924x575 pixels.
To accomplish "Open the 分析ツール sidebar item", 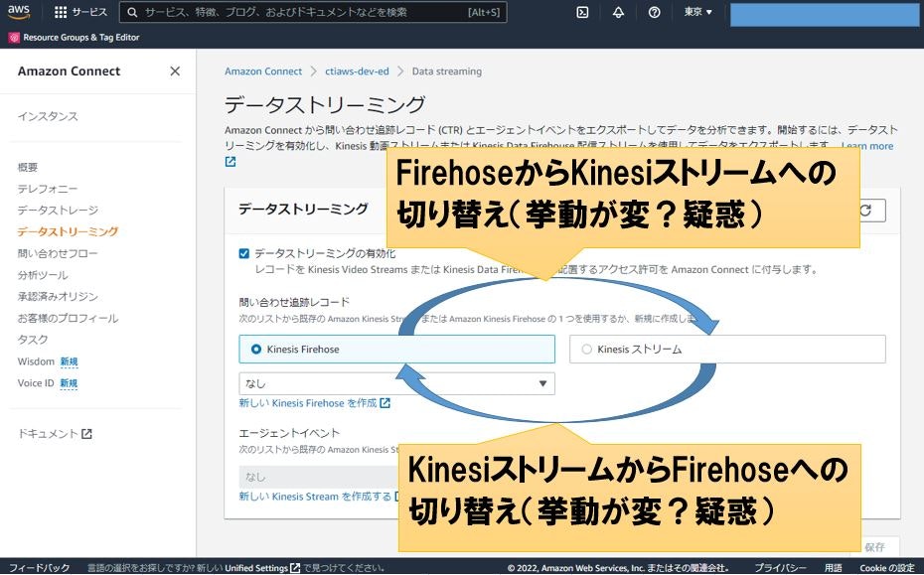I will 44,277.
